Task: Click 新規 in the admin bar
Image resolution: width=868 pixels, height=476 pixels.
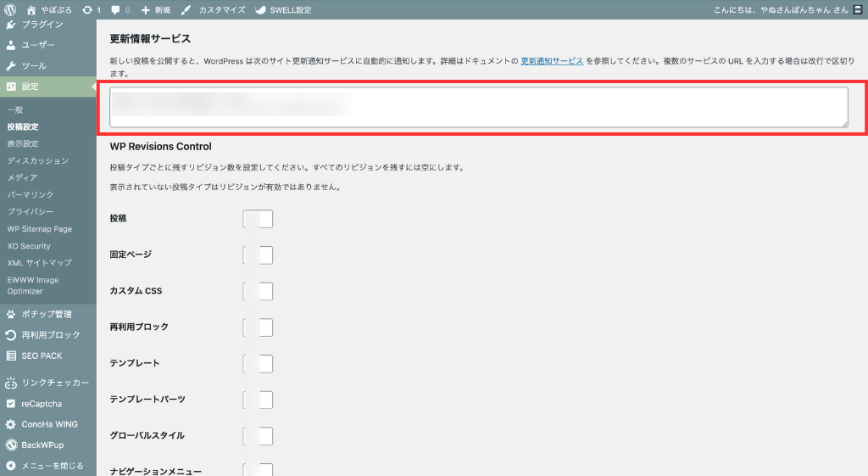Action: click(163, 10)
